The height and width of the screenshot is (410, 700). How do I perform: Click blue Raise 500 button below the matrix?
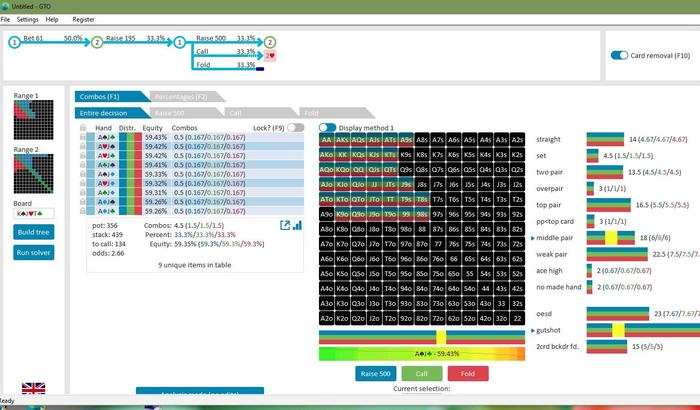coord(375,374)
